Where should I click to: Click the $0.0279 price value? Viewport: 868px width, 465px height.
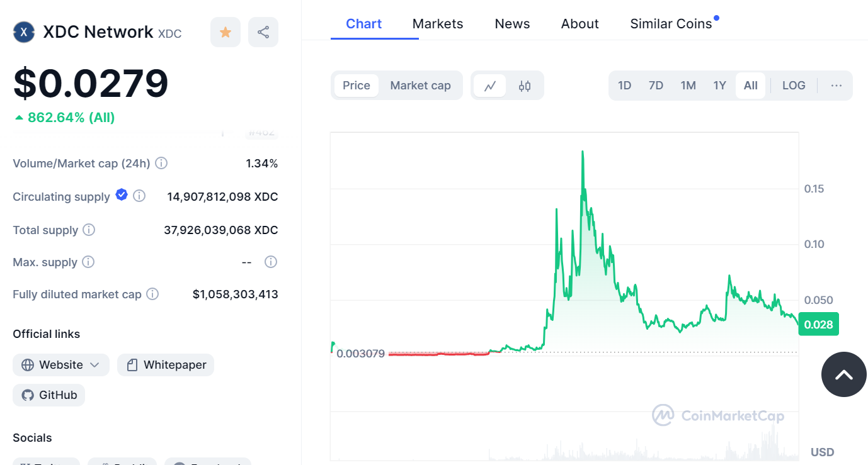coord(91,82)
